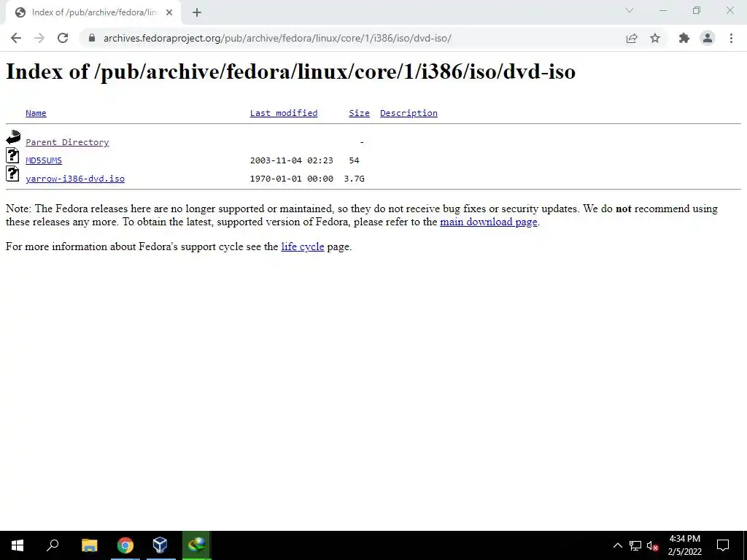
Task: Open VirtualBox from taskbar
Action: coord(160,545)
